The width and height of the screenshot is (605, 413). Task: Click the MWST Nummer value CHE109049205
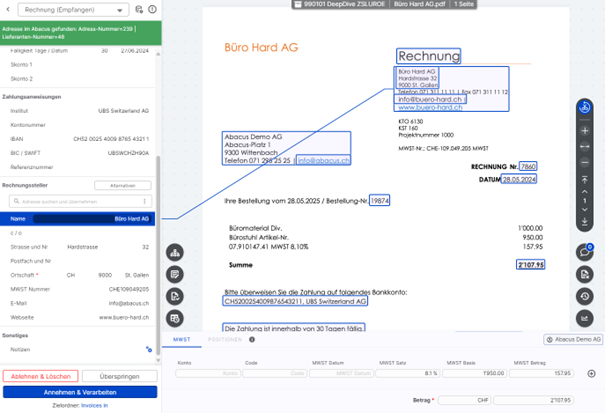tap(129, 289)
